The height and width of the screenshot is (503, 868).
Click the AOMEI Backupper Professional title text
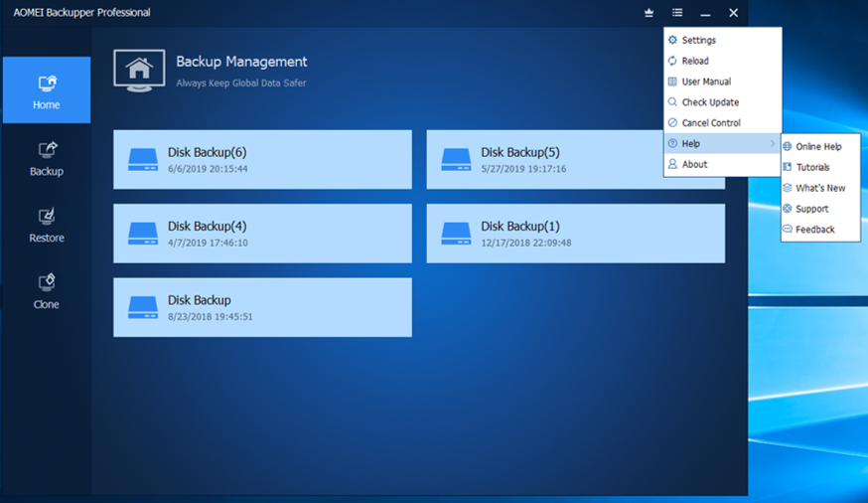[81, 13]
